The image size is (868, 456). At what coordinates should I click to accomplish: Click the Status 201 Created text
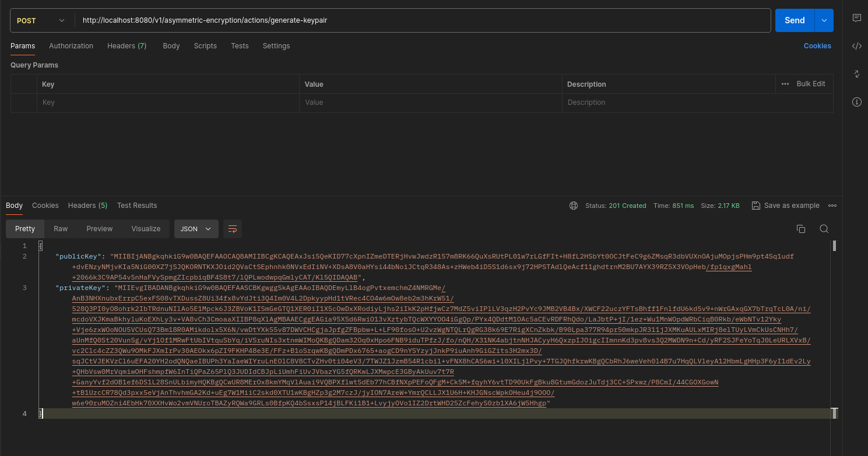[616, 206]
